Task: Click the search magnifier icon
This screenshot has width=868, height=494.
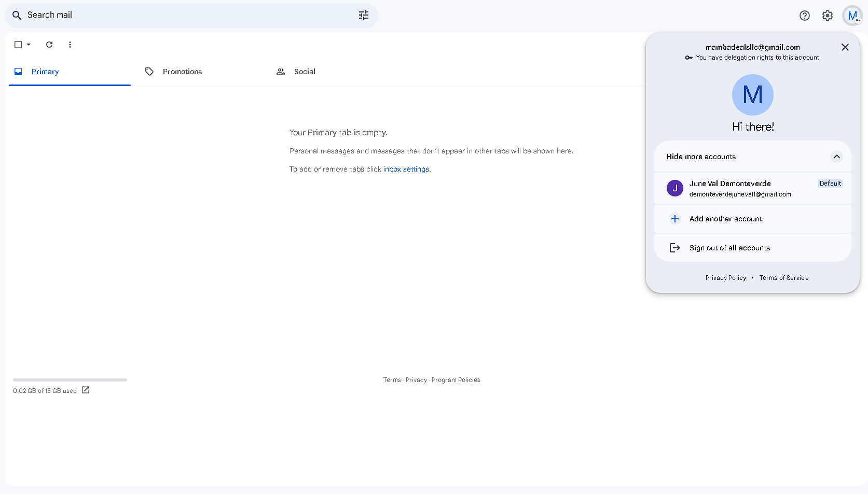Action: point(17,15)
